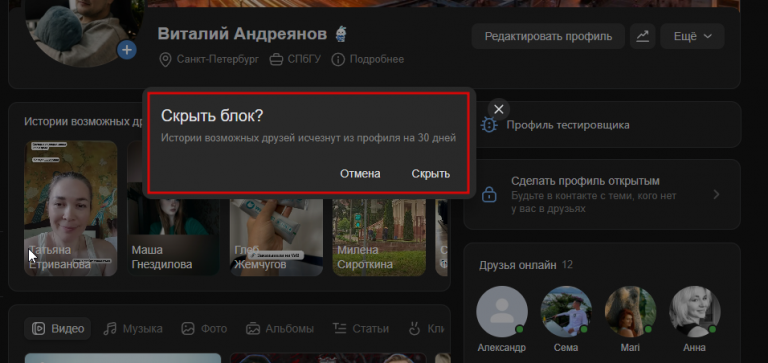Image resolution: width=768 pixels, height=363 pixels.
Task: Switch to the Видео tab
Action: point(57,329)
